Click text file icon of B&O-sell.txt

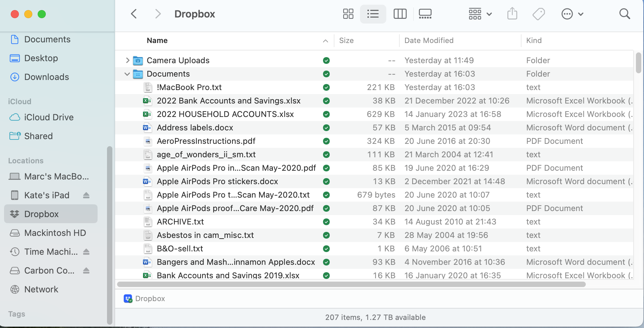[x=148, y=248]
